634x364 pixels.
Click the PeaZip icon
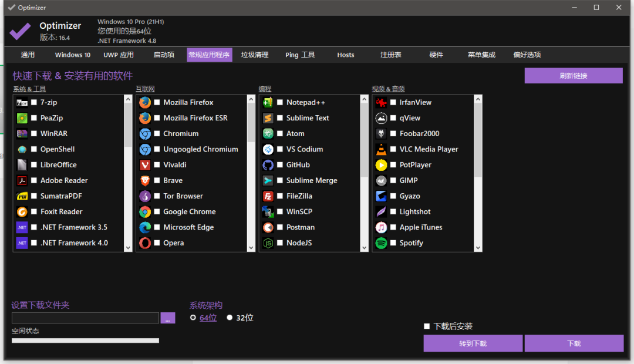pos(22,118)
